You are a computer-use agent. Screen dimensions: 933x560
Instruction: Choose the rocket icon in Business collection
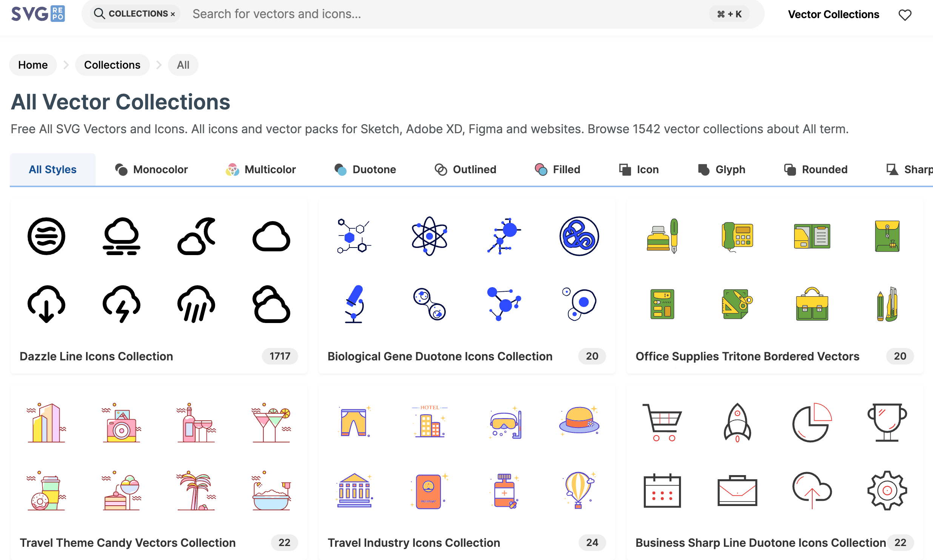point(737,422)
